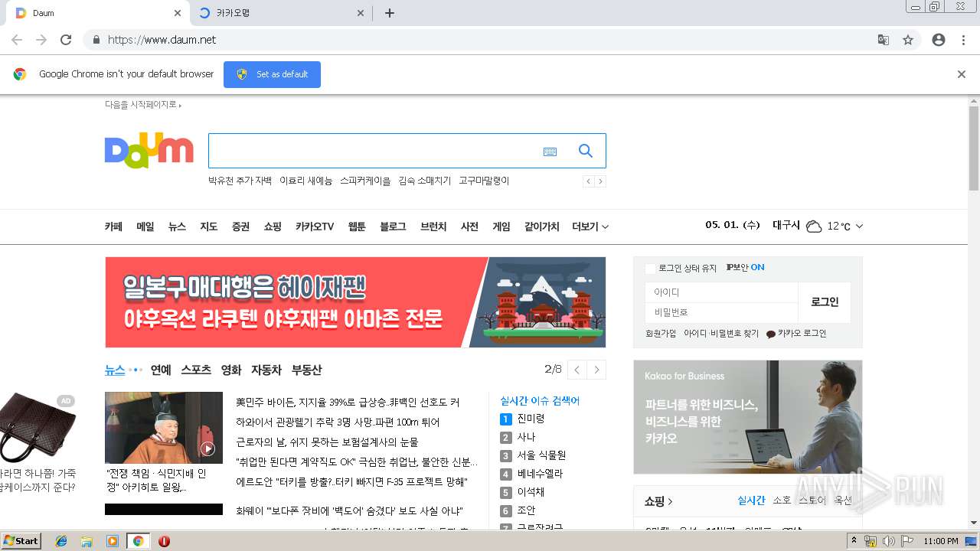Click the 로그인 button
Viewport: 980px width, 551px height.
click(x=825, y=302)
